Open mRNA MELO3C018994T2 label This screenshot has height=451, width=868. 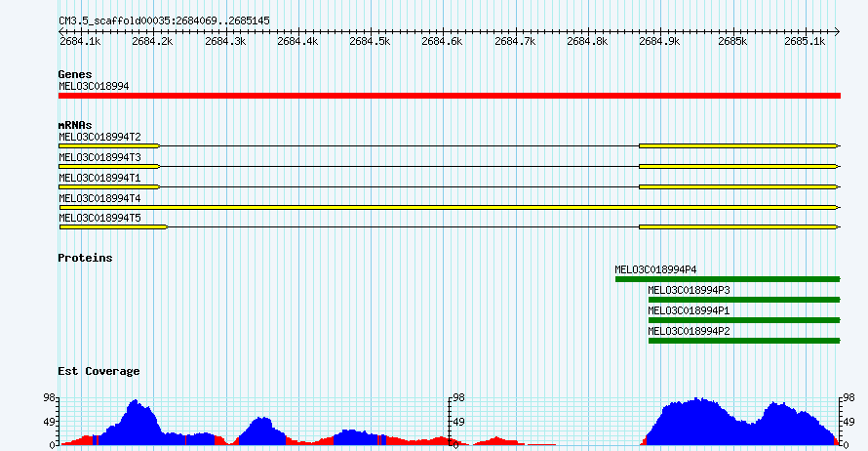99,137
